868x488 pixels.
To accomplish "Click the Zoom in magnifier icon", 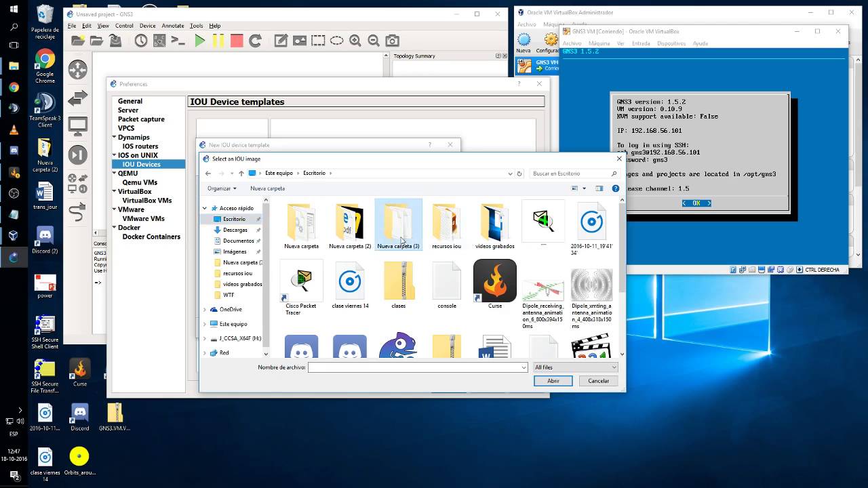I will pyautogui.click(x=355, y=41).
